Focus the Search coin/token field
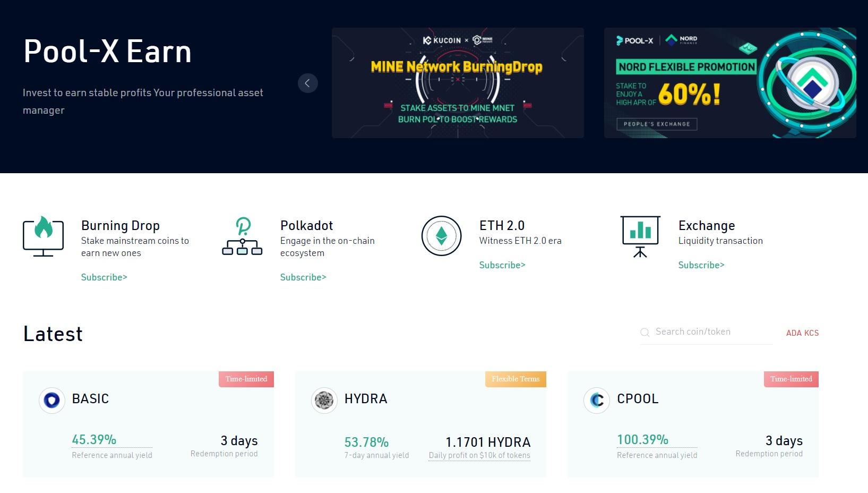The height and width of the screenshot is (493, 868). [706, 332]
